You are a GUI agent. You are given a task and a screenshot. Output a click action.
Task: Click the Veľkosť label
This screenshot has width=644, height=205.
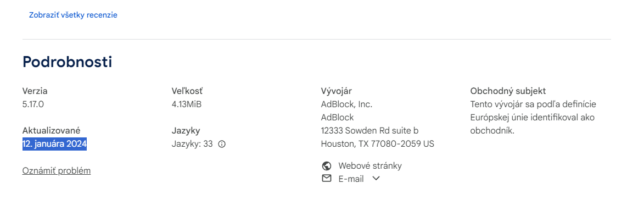click(x=187, y=91)
